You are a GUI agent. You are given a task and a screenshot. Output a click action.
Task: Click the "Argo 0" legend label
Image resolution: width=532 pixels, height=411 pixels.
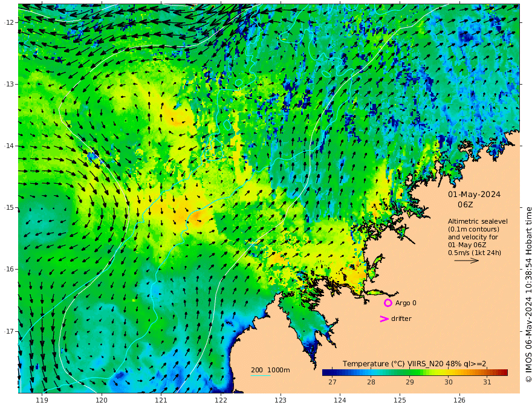click(x=406, y=303)
